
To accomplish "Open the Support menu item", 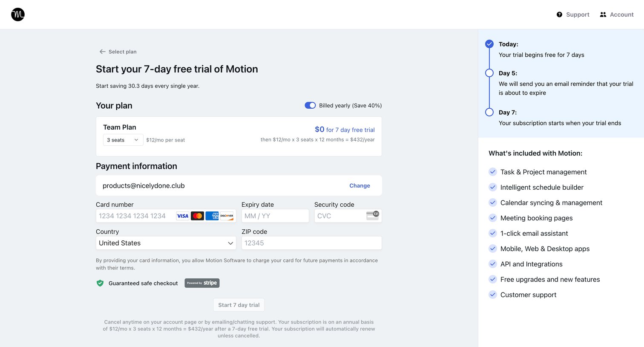I will pyautogui.click(x=573, y=14).
